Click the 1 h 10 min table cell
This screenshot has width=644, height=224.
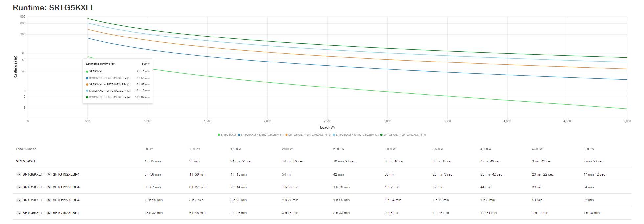click(x=591, y=213)
